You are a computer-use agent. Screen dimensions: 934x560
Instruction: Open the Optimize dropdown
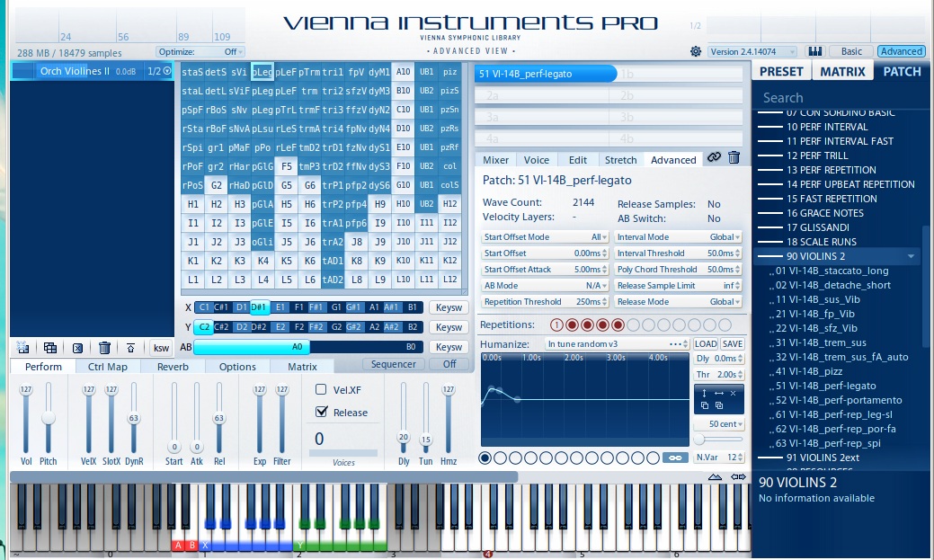[x=200, y=52]
